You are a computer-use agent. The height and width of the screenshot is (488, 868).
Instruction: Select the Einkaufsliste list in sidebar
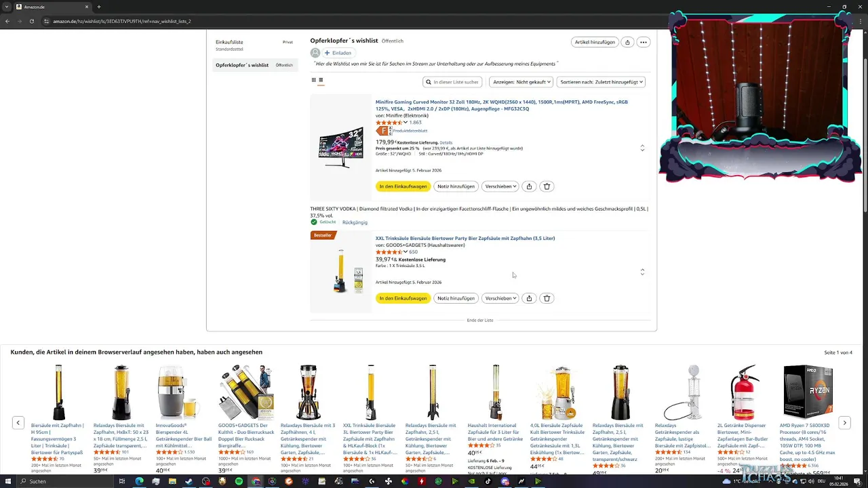[x=254, y=45]
